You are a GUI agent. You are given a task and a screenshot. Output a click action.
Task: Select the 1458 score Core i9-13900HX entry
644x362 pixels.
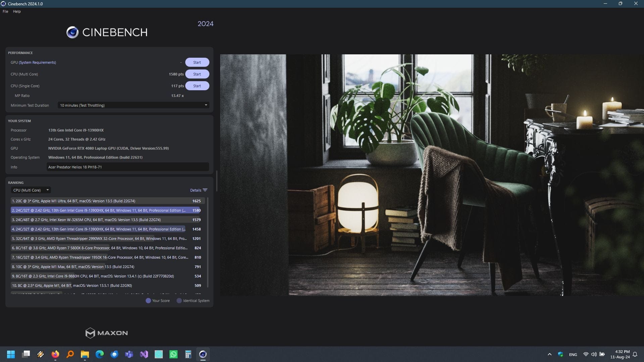[x=106, y=229]
